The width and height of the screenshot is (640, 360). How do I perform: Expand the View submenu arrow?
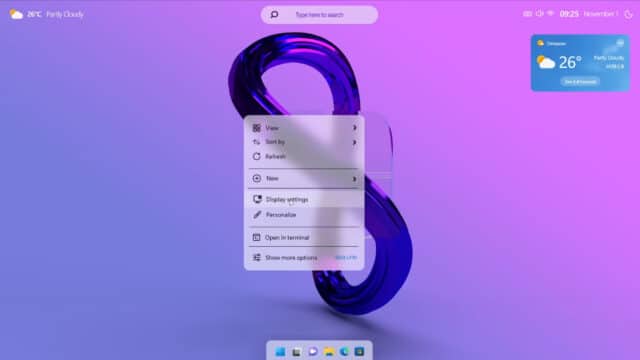[x=355, y=128]
